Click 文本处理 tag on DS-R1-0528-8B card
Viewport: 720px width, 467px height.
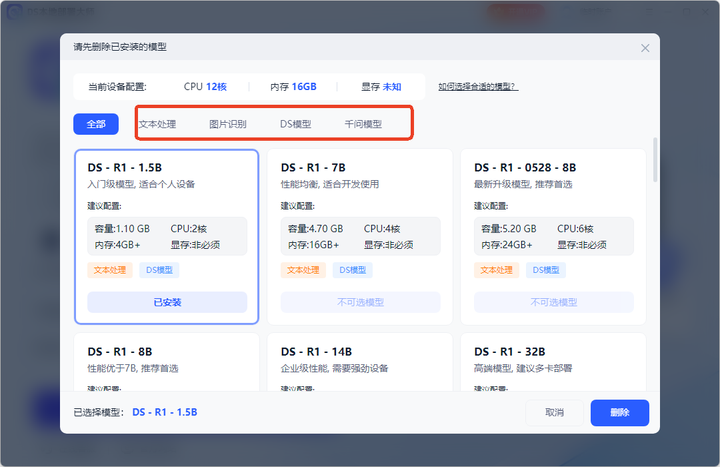[496, 270]
